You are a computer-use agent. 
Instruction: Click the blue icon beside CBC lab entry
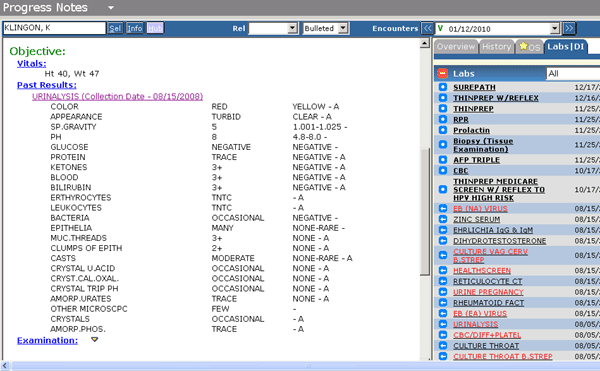[x=443, y=171]
